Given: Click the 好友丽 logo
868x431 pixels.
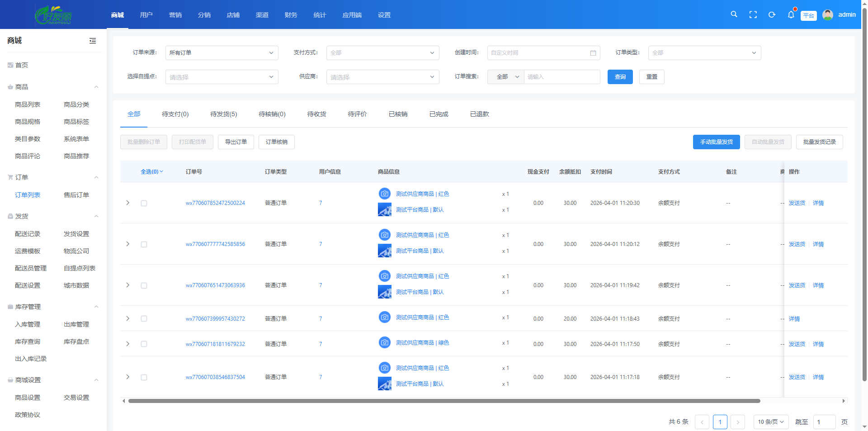Looking at the screenshot, I should pyautogui.click(x=53, y=15).
